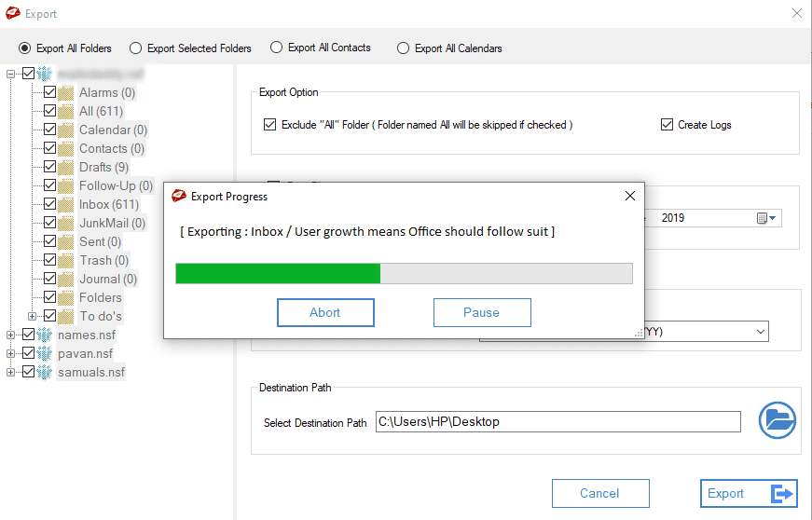Select the Follow-Up (0) tree item label

point(116,185)
